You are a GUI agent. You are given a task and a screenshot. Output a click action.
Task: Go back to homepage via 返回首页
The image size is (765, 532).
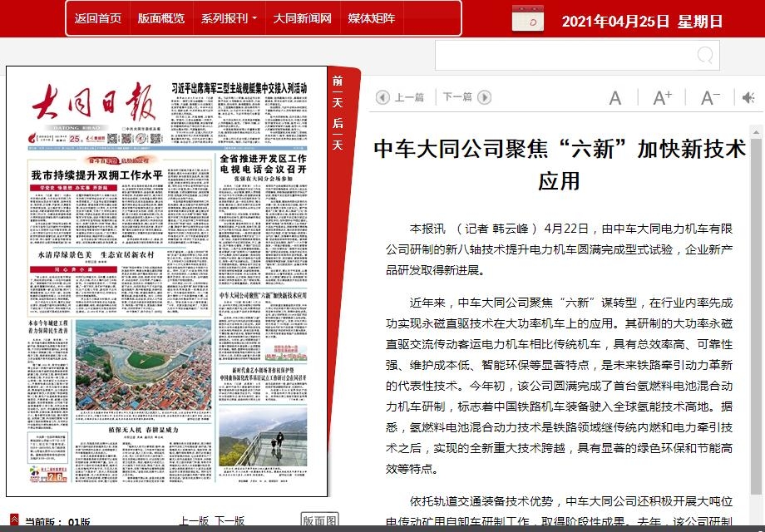97,18
